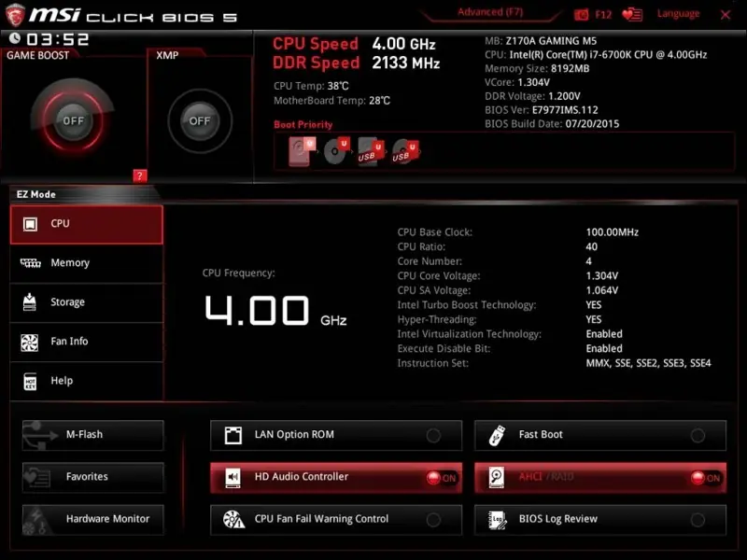Image resolution: width=747 pixels, height=560 pixels.
Task: Click the CPU chip icon in sidebar
Action: [x=30, y=224]
